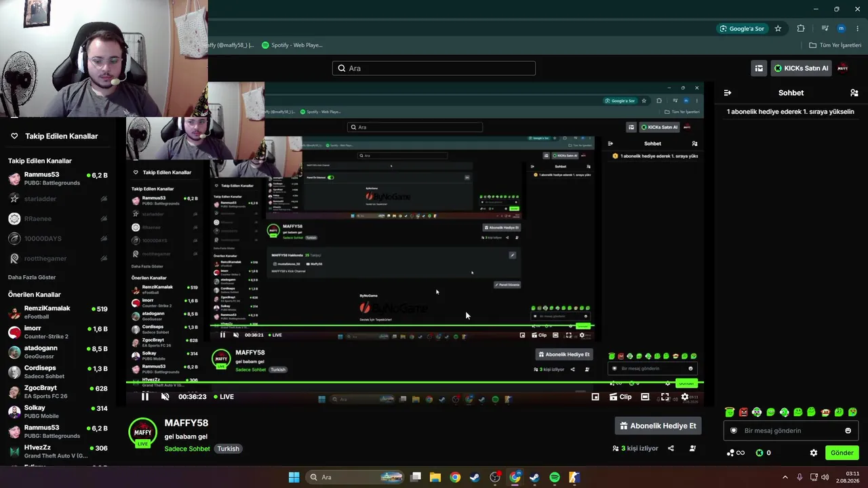Viewport: 868px width, 488px height.
Task: Open Cordiseps Sadece Sohbet channel
Action: (58, 372)
